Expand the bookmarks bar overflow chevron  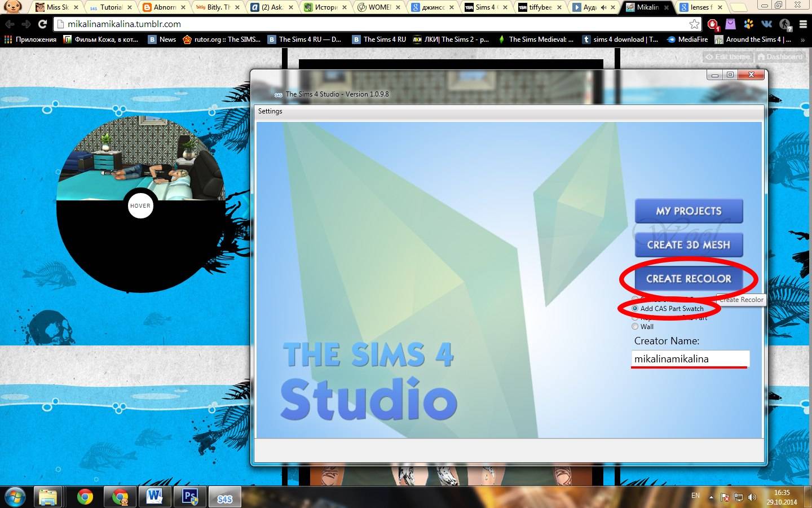click(x=803, y=40)
